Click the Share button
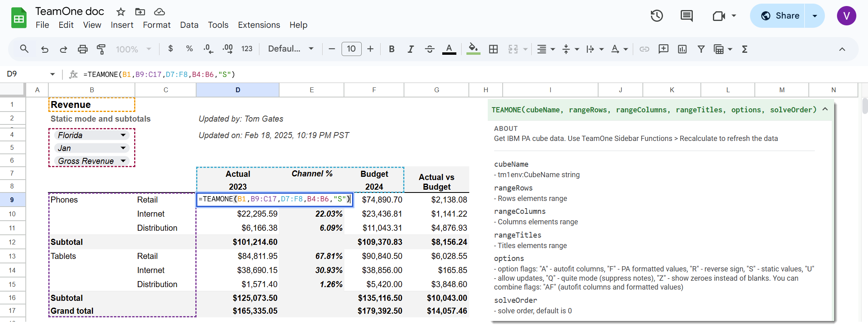This screenshot has height=327, width=868. coord(777,16)
